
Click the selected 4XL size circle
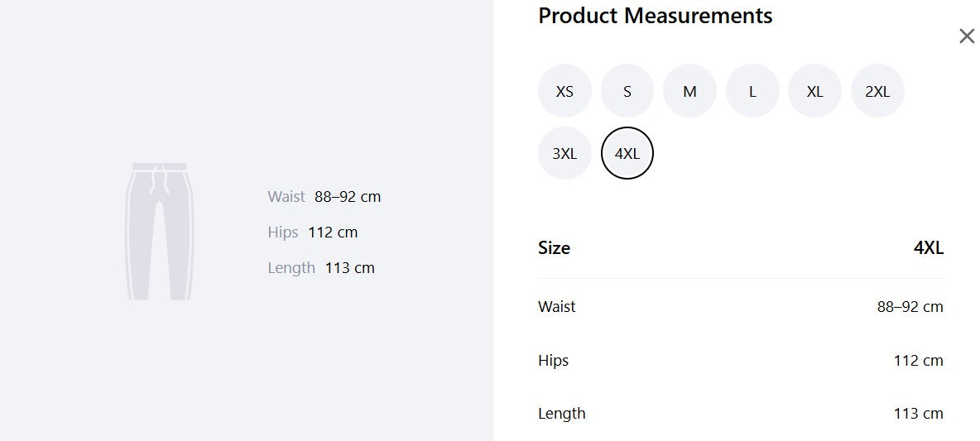pyautogui.click(x=627, y=153)
